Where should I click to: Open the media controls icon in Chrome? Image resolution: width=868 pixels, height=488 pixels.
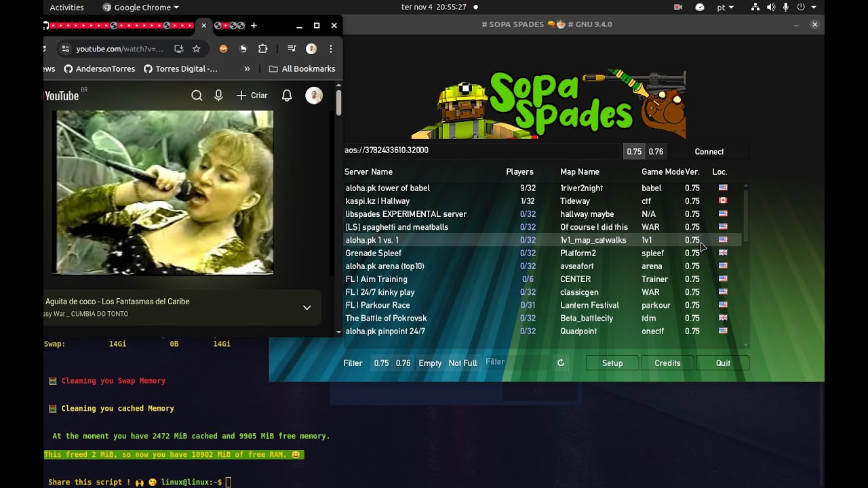(292, 49)
